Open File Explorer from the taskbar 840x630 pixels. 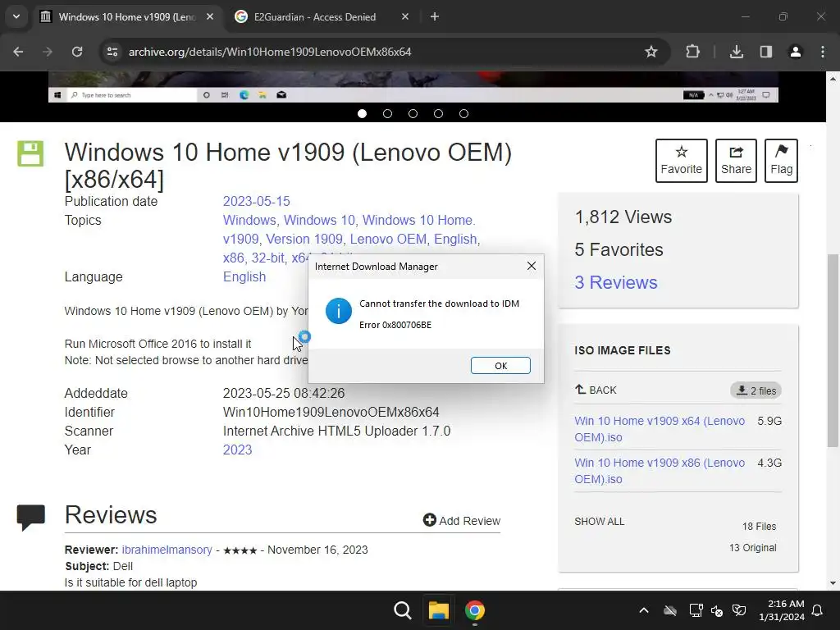pos(438,610)
